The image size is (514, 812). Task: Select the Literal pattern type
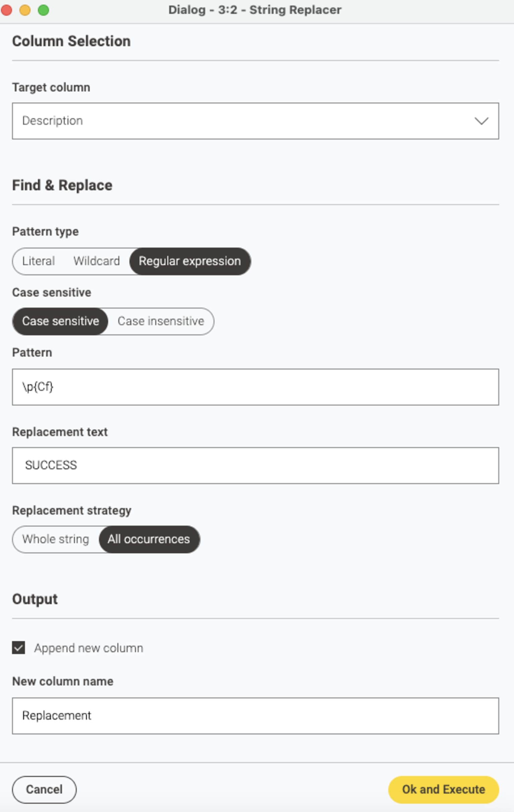point(38,261)
